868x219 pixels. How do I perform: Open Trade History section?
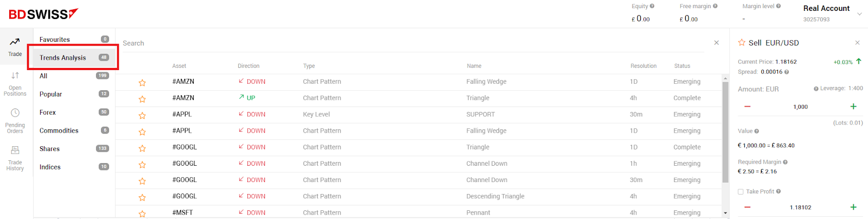[x=15, y=158]
